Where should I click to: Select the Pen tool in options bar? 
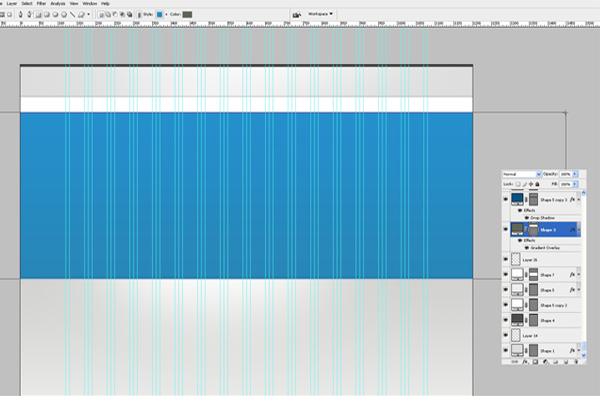(21, 15)
